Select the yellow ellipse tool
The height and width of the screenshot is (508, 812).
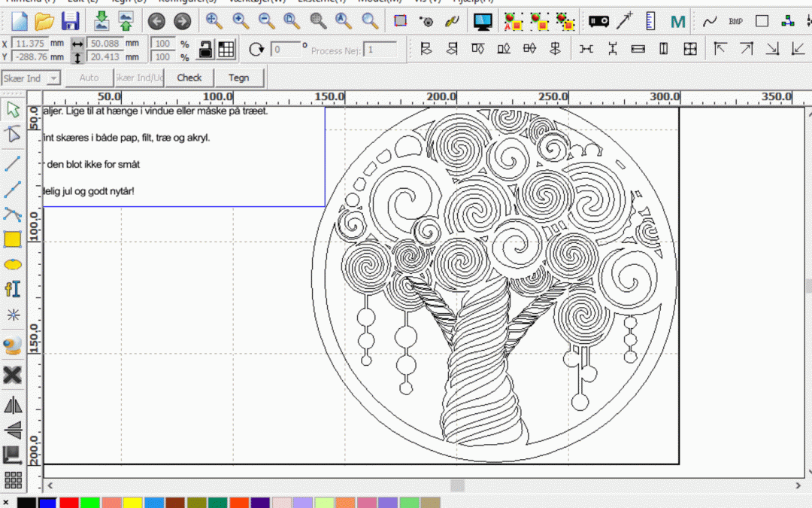13,264
